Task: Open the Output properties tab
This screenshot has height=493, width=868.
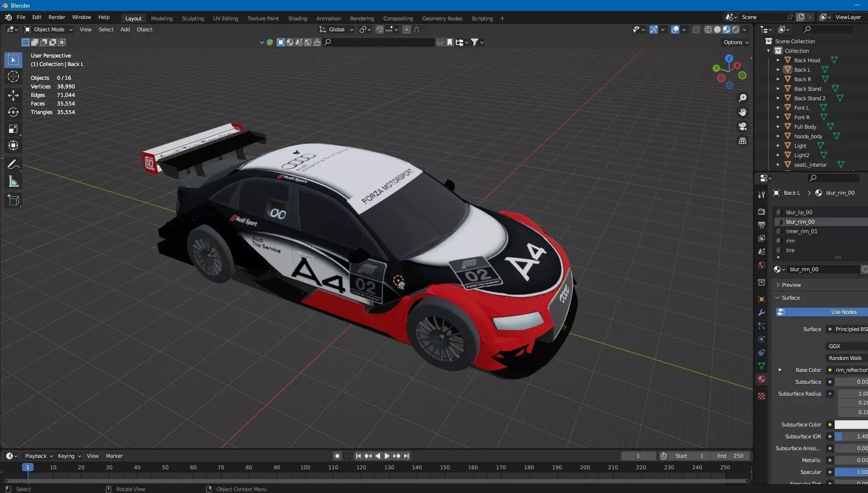Action: tap(762, 225)
